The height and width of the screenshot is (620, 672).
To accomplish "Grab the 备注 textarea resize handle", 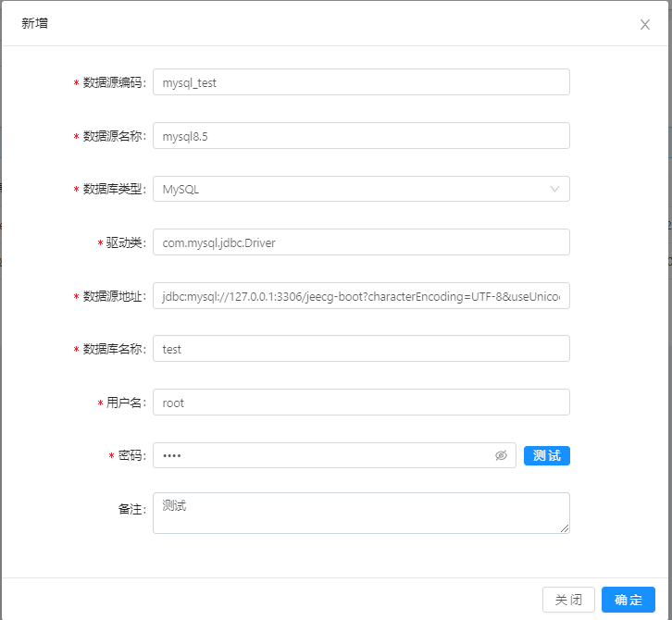I will click(564, 528).
